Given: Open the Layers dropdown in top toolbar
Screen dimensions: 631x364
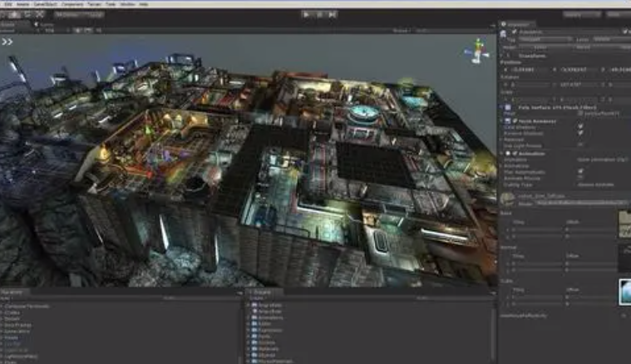Looking at the screenshot, I should coord(582,14).
